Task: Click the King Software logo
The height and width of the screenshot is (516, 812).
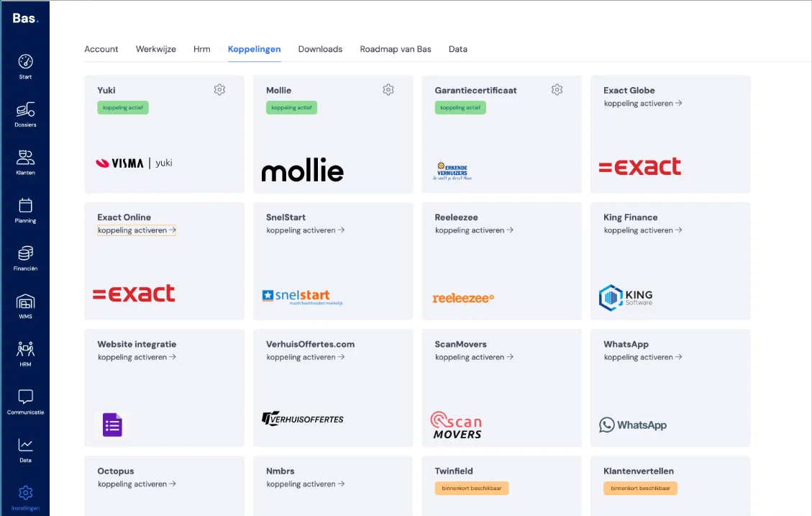Action: (x=626, y=297)
